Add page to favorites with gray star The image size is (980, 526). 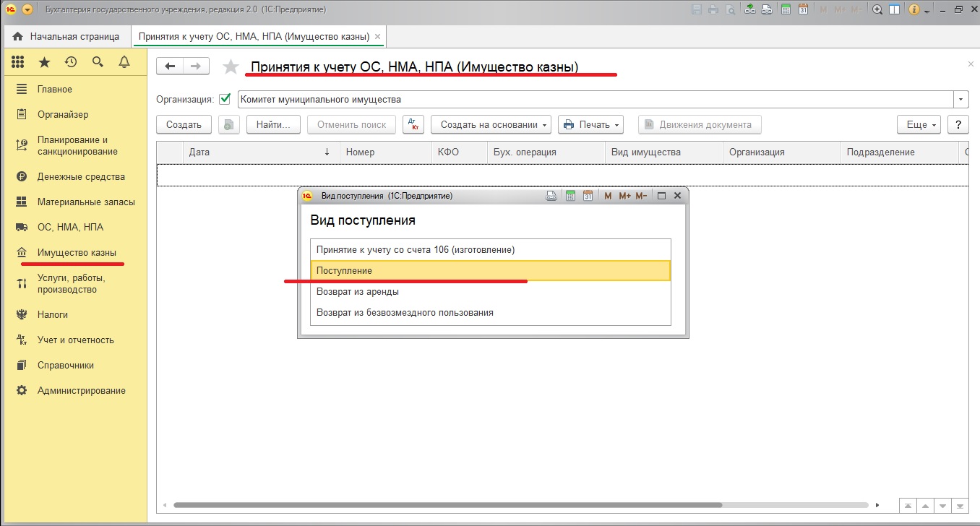[231, 67]
